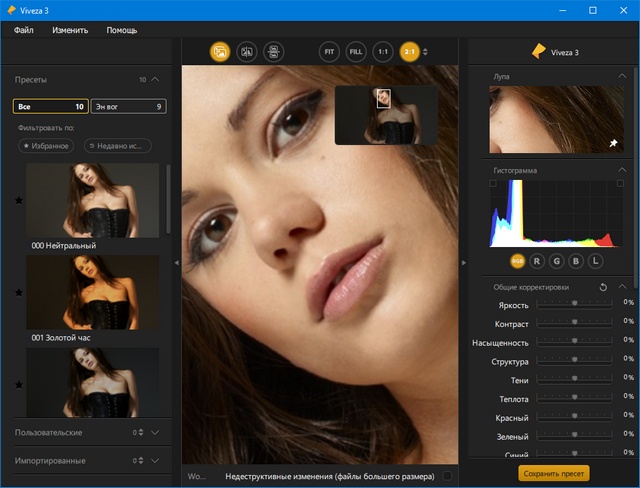Select the 001 Золотой час preset thumbnail
Image resolution: width=640 pixels, height=488 pixels.
pyautogui.click(x=92, y=292)
